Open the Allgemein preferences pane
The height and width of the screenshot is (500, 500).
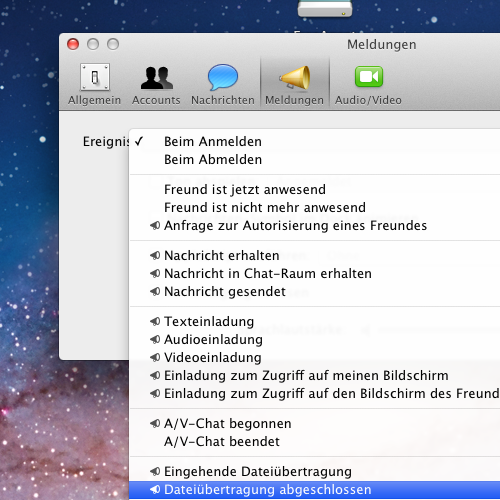(x=95, y=84)
